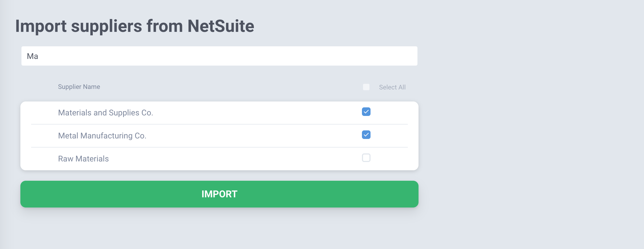Image resolution: width=644 pixels, height=249 pixels.
Task: Click the Select All label text
Action: [392, 87]
